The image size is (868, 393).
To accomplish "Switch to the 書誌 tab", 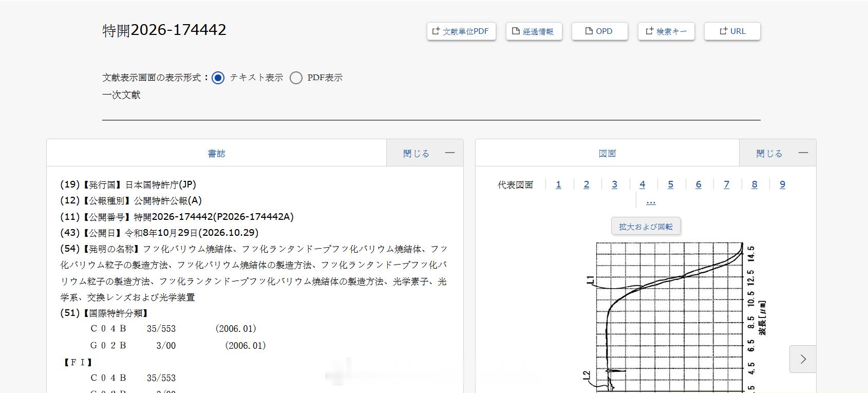I will coord(216,153).
